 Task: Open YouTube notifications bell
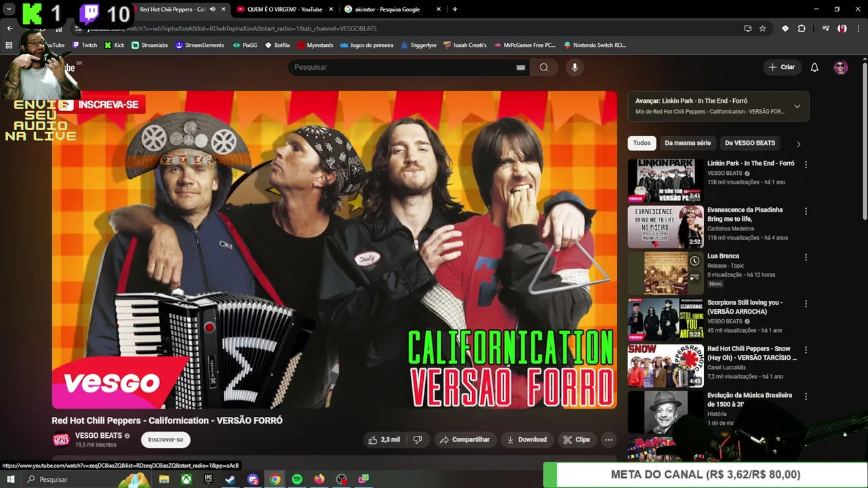(x=814, y=67)
